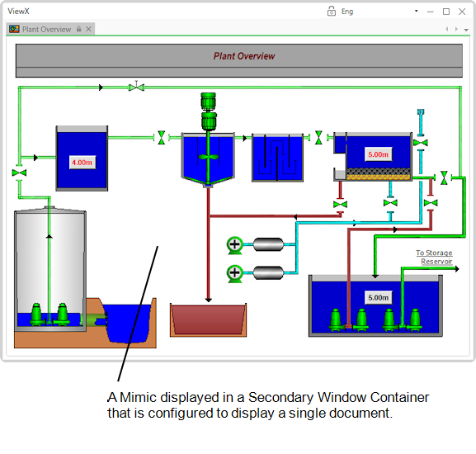The height and width of the screenshot is (454, 476).
Task: Close the Plant Overview tab
Action: (x=88, y=29)
